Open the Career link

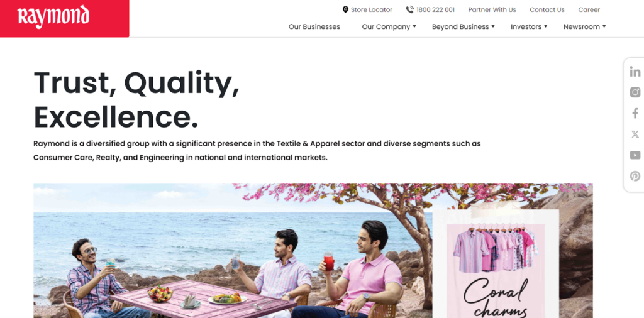(589, 9)
